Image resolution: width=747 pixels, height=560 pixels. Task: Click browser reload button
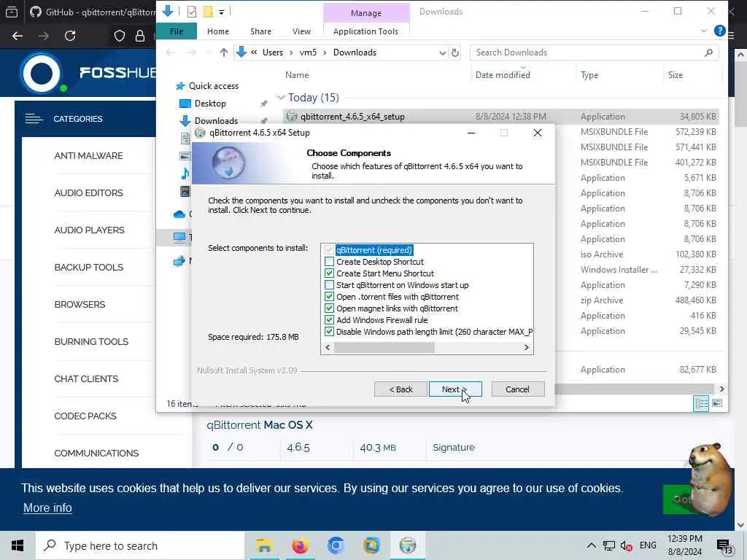(x=70, y=36)
